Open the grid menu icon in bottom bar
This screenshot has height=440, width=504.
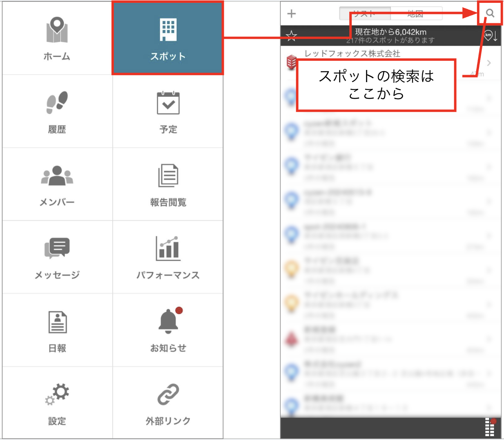click(490, 427)
